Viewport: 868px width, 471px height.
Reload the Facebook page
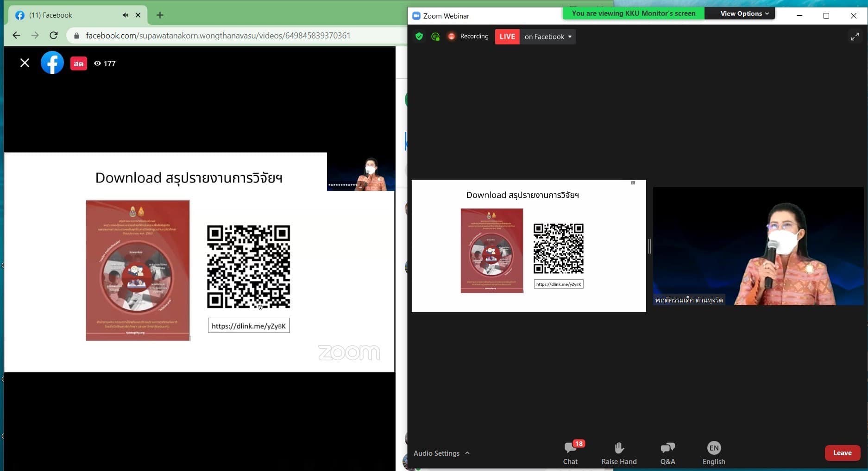(x=54, y=35)
